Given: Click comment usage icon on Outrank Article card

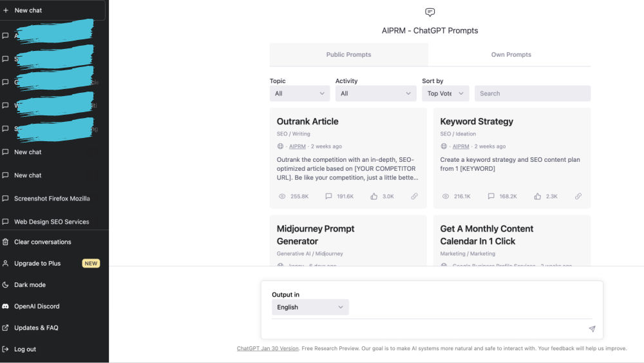Looking at the screenshot, I should [x=328, y=196].
